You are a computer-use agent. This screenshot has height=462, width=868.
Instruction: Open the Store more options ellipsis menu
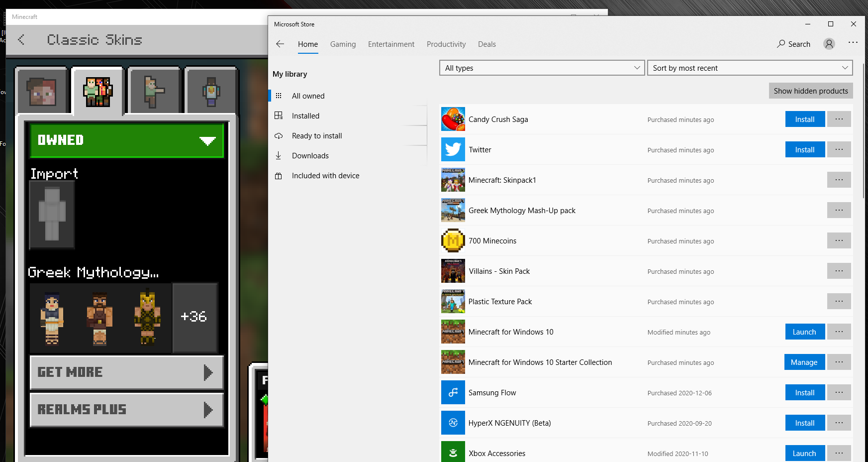point(853,43)
